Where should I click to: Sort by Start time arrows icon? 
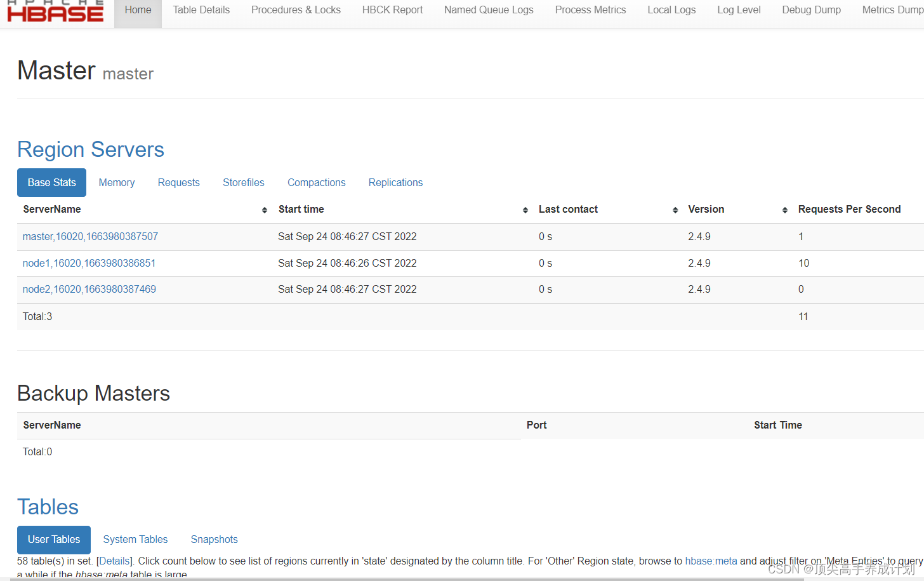point(525,210)
